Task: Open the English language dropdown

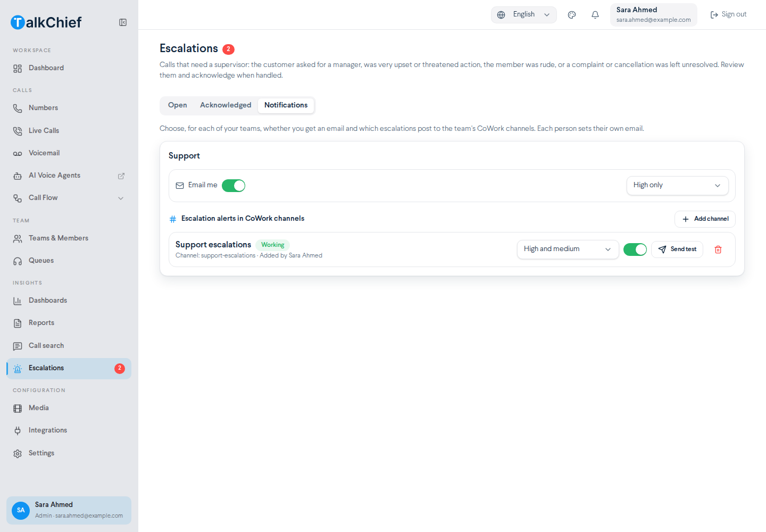Action: tap(523, 15)
